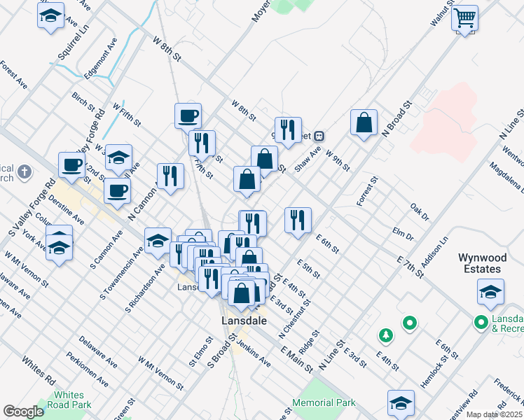The image size is (524, 420).
Task: Select the Edgemont Ave label
Action: click(x=101, y=58)
